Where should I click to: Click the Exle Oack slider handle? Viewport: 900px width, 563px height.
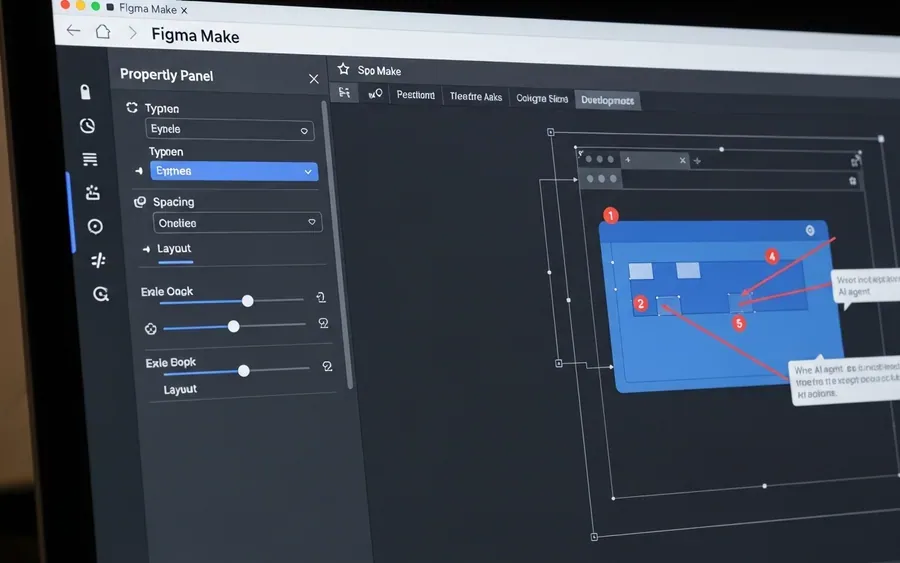tap(247, 301)
